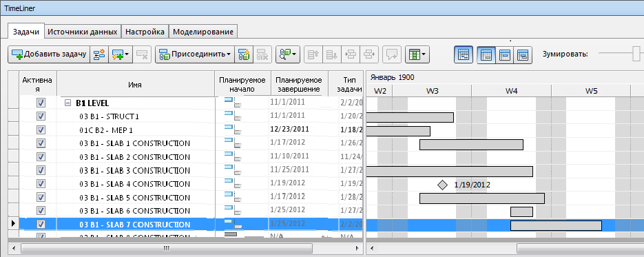Click the task table horizontal scrollbar thumb
The image size is (644, 257).
(x=167, y=248)
